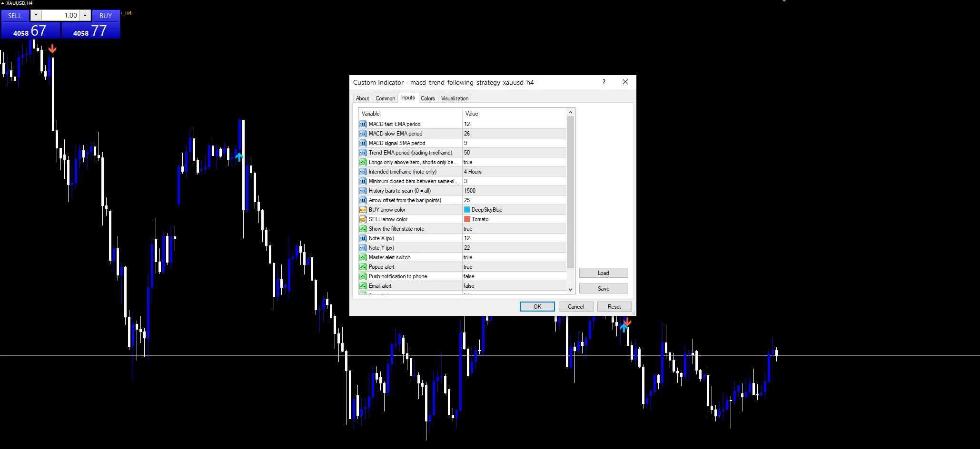
Task: Close the Custom Indicator dialog
Action: click(625, 82)
